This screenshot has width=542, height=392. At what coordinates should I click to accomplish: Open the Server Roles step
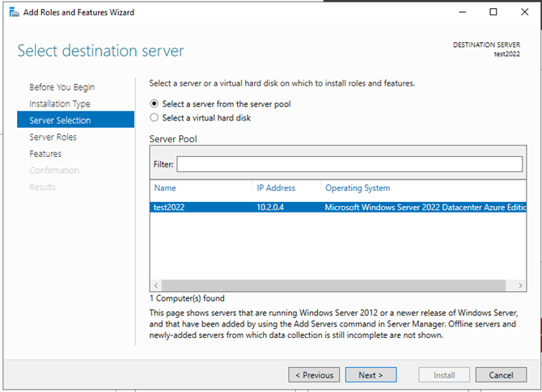click(x=53, y=137)
